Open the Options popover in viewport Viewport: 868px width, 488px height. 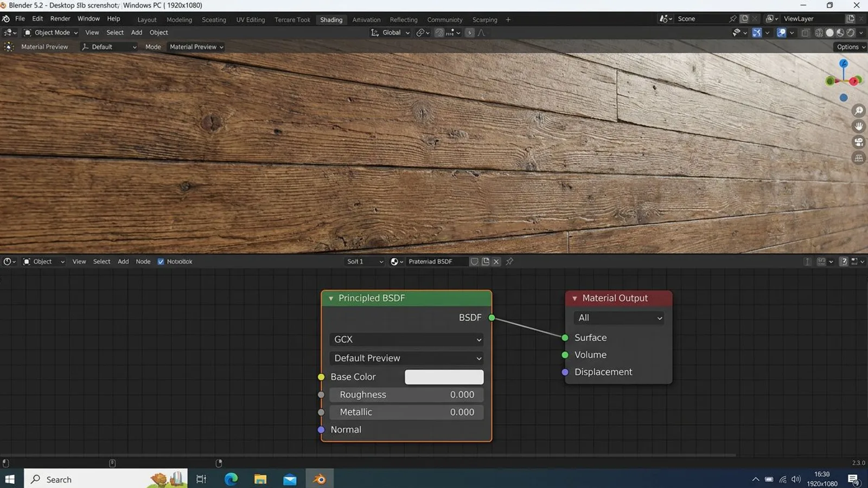point(851,47)
